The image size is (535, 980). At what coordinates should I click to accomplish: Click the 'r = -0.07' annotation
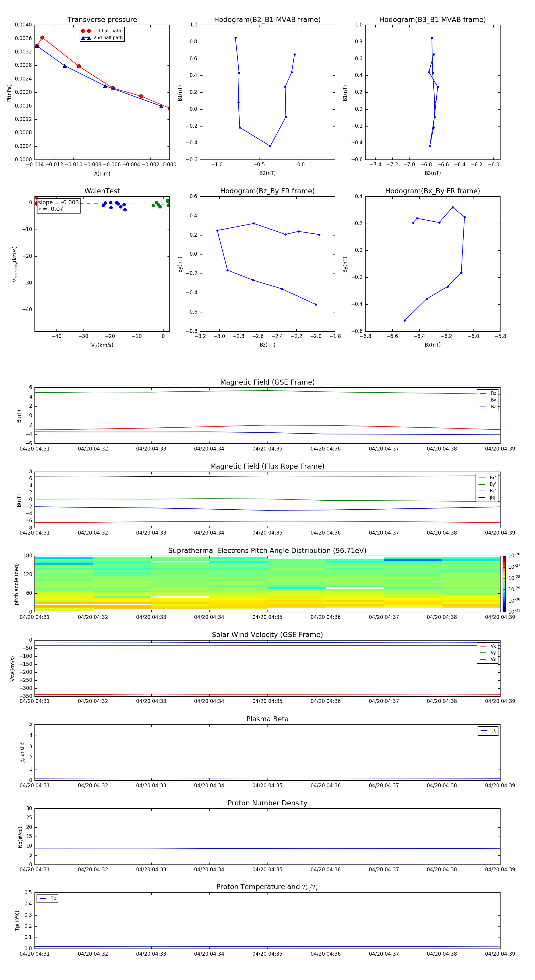point(51,209)
